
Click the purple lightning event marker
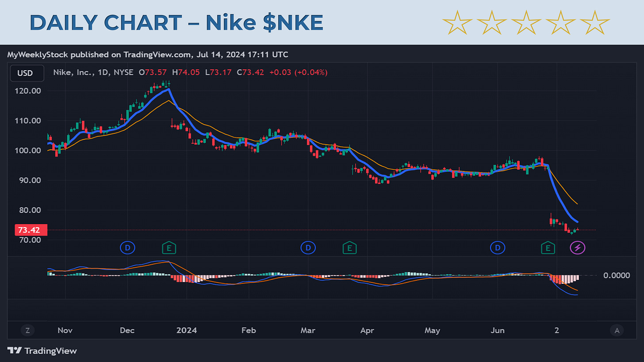[577, 248]
